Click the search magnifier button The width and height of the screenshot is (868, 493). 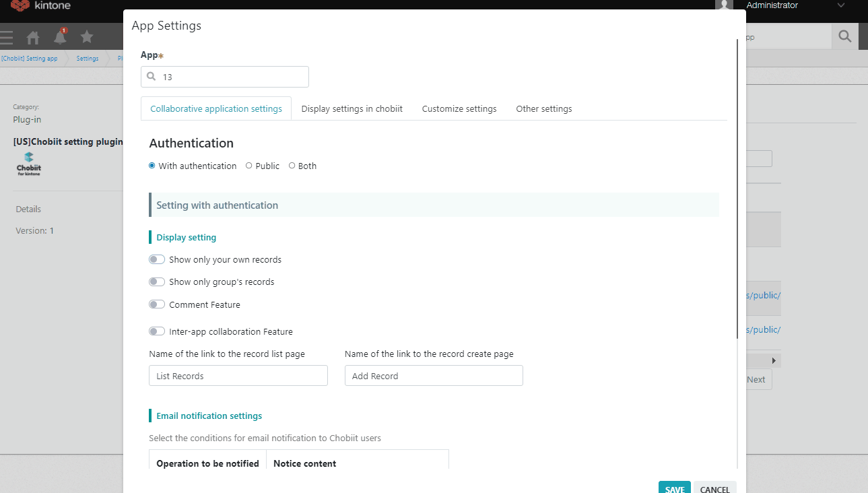coord(845,37)
